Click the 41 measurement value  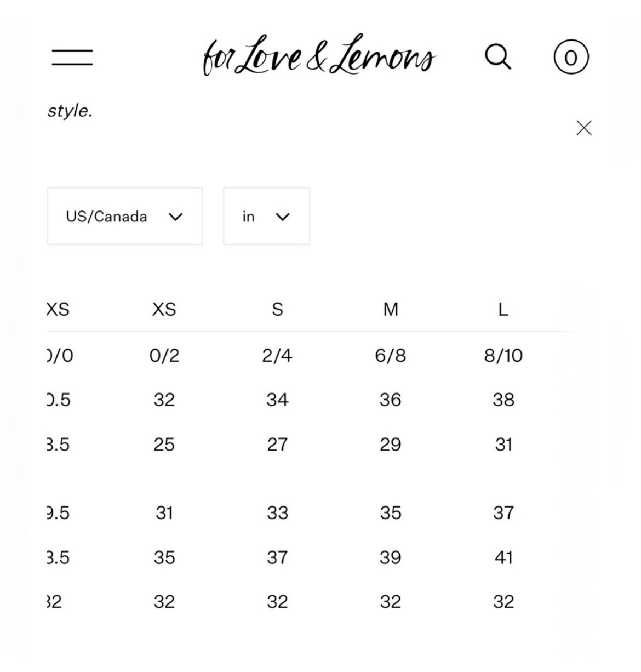click(x=503, y=557)
